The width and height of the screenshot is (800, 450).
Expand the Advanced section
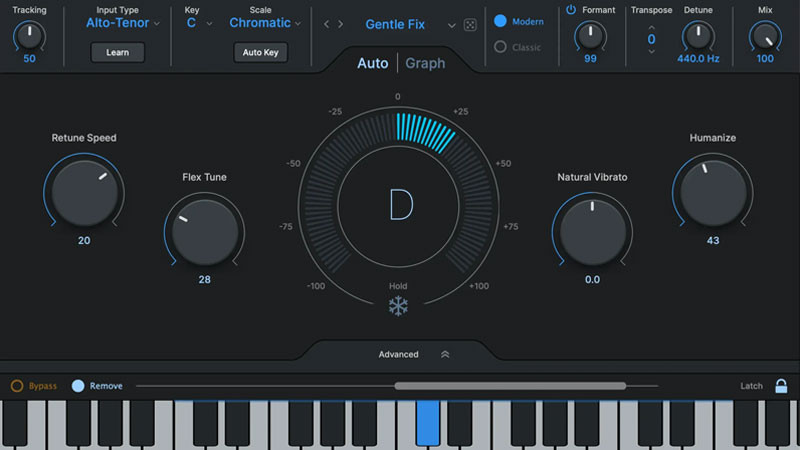click(x=413, y=354)
